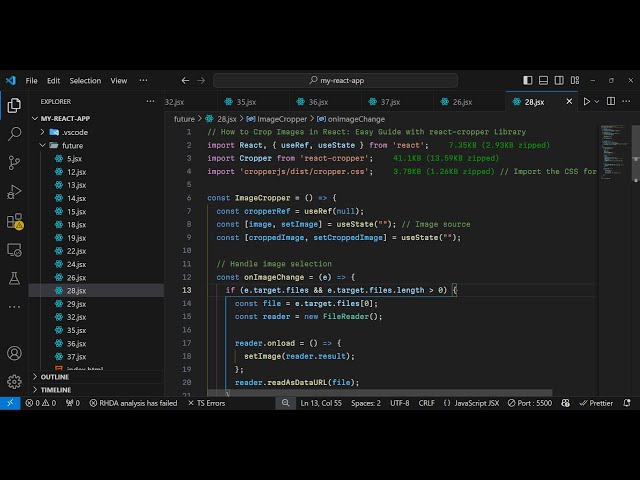Open the Accounts icon in activity bar

[14, 353]
